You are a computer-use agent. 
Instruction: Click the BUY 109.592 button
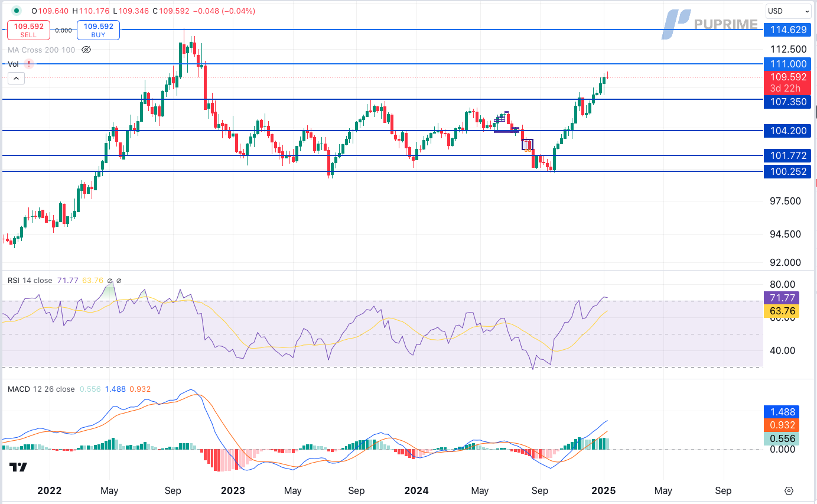tap(98, 30)
